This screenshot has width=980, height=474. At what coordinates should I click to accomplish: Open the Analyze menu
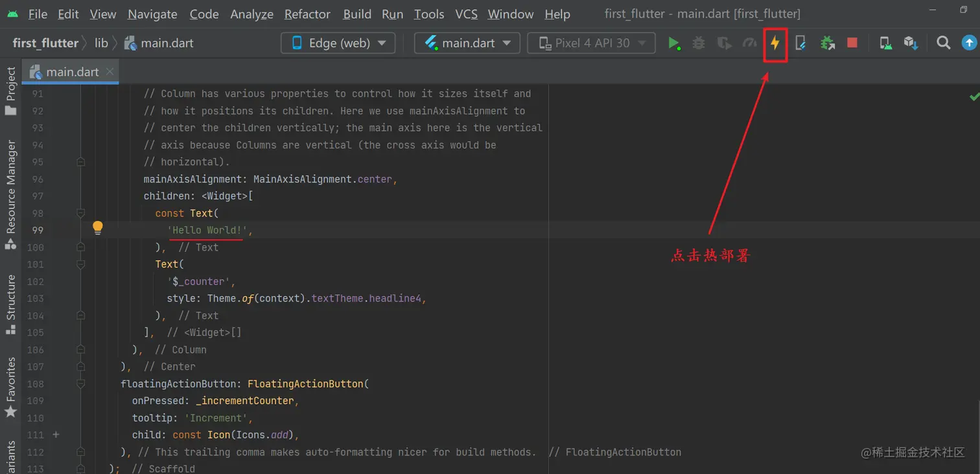(252, 14)
